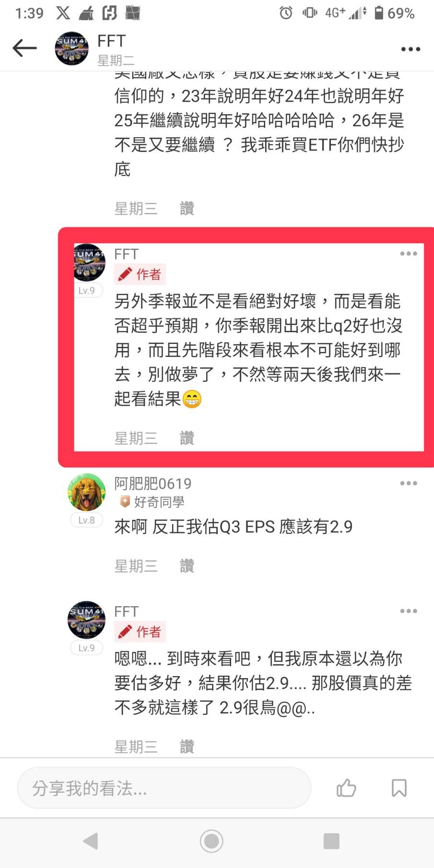Open the three-dot menu in the header
Image resolution: width=434 pixels, height=868 pixels.
pos(411,49)
